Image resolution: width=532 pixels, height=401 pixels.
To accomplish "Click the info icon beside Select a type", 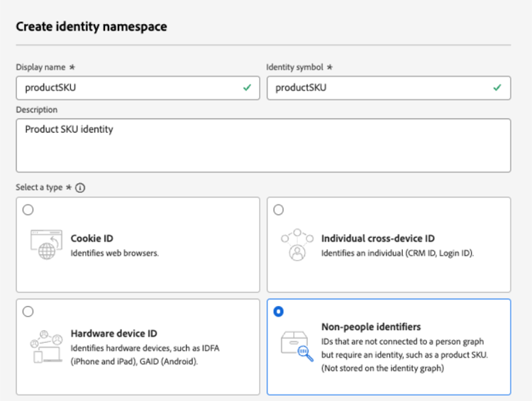I will point(80,188).
